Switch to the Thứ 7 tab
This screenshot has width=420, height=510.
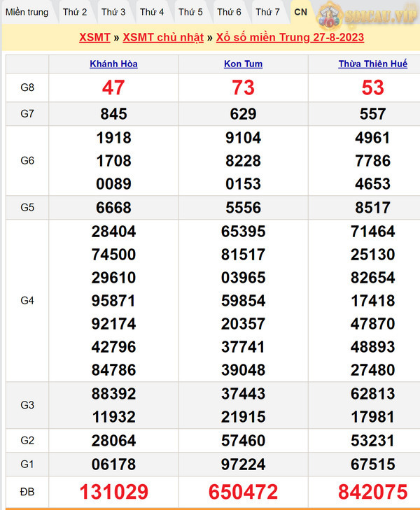267,12
